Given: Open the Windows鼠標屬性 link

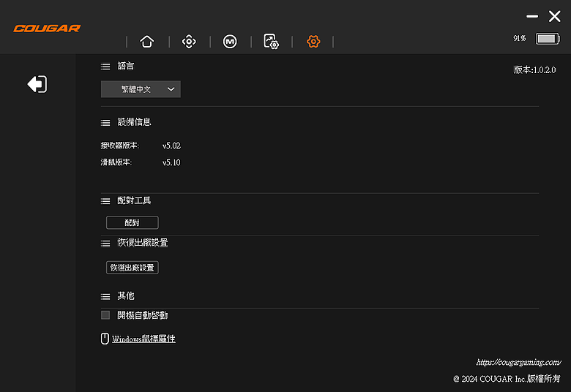Looking at the screenshot, I should [143, 339].
